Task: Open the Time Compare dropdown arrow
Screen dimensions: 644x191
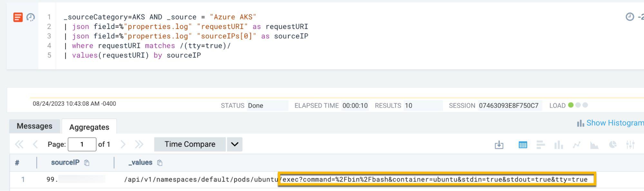Action: pos(235,144)
